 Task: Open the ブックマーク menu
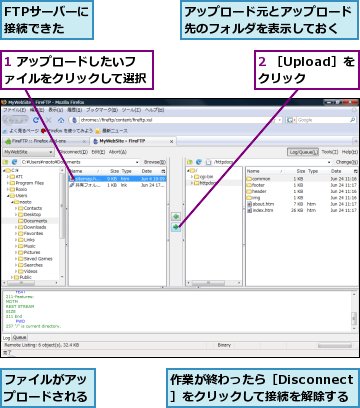[102, 110]
